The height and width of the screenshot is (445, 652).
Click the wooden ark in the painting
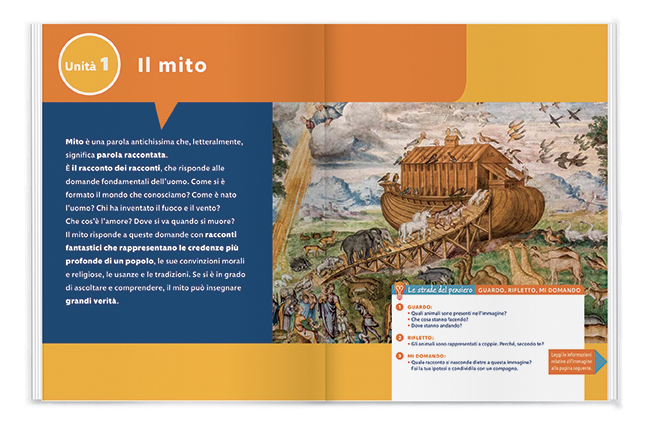pyautogui.click(x=462, y=189)
